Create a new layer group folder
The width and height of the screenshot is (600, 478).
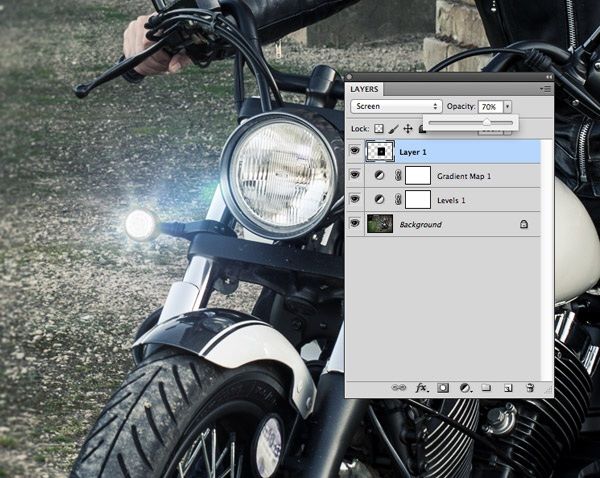point(487,387)
